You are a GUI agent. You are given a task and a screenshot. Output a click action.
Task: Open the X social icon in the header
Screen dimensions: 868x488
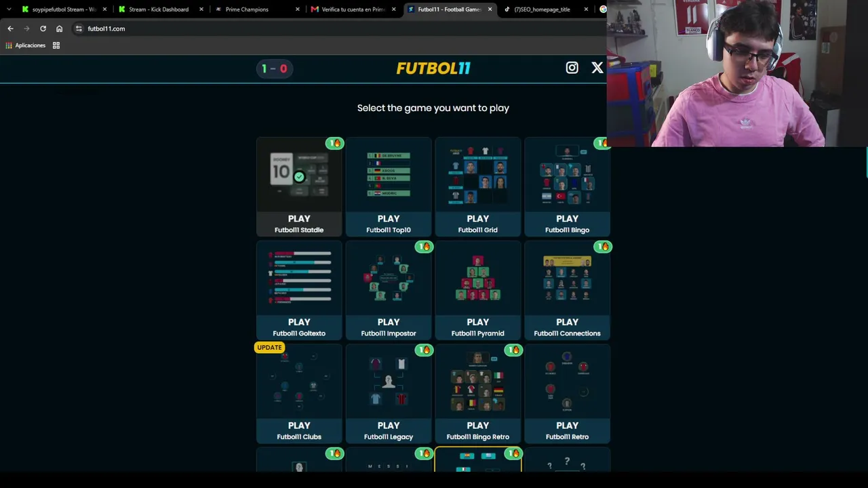(x=597, y=68)
